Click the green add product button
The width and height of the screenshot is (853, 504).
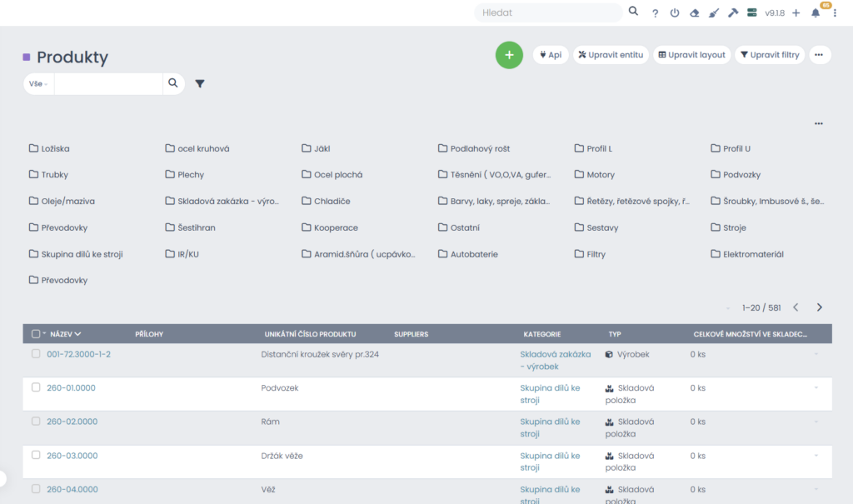click(x=509, y=55)
